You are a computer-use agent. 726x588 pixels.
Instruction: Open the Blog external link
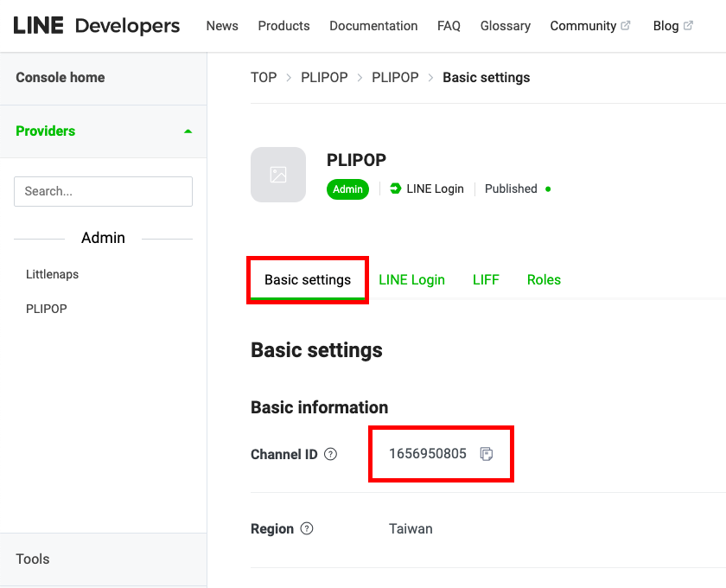[x=672, y=26]
